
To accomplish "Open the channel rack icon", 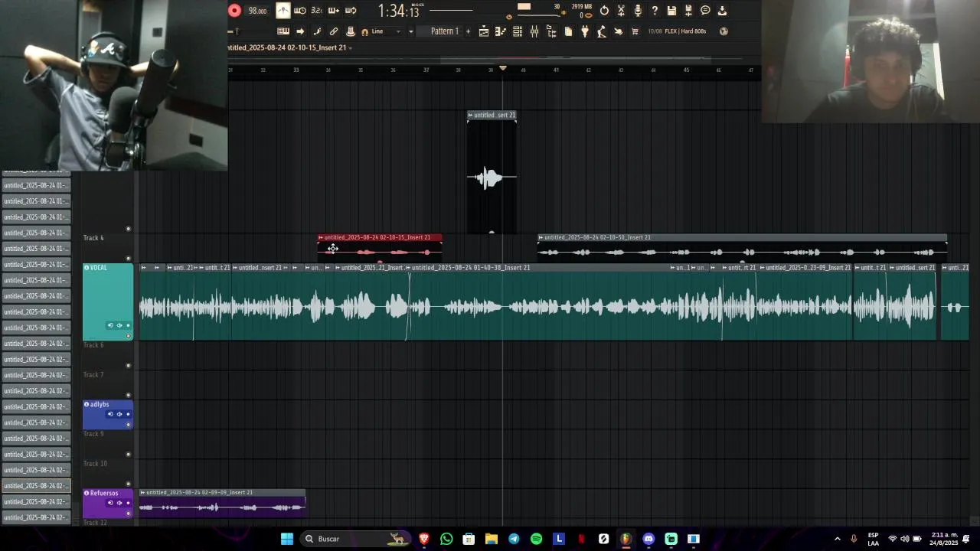I will (x=518, y=31).
